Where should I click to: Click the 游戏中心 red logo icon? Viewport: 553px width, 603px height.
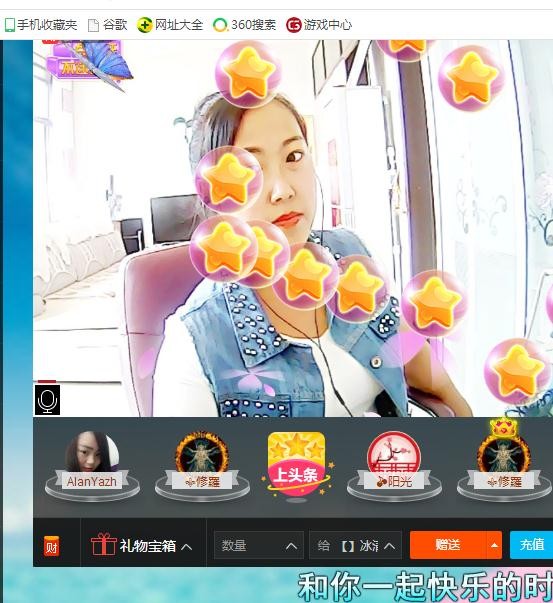click(294, 25)
